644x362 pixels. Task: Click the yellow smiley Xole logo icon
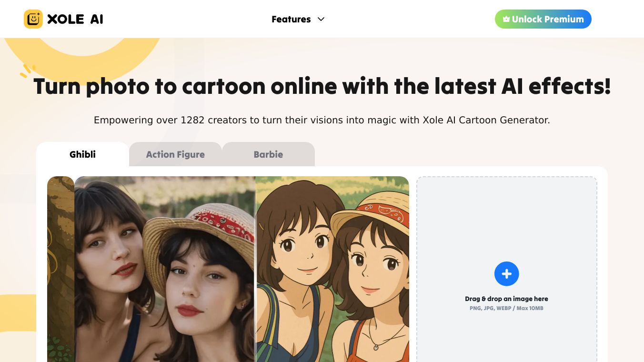[x=33, y=19]
